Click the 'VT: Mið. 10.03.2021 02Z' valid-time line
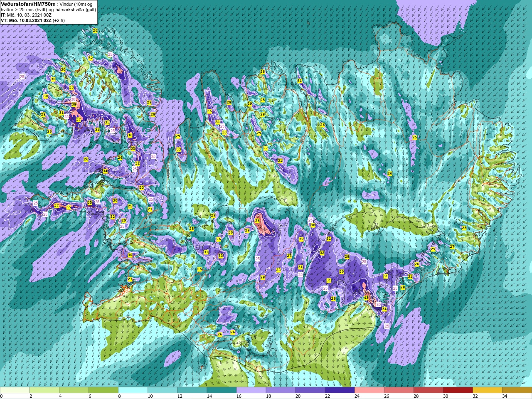The width and height of the screenshot is (532, 399). pos(26,20)
